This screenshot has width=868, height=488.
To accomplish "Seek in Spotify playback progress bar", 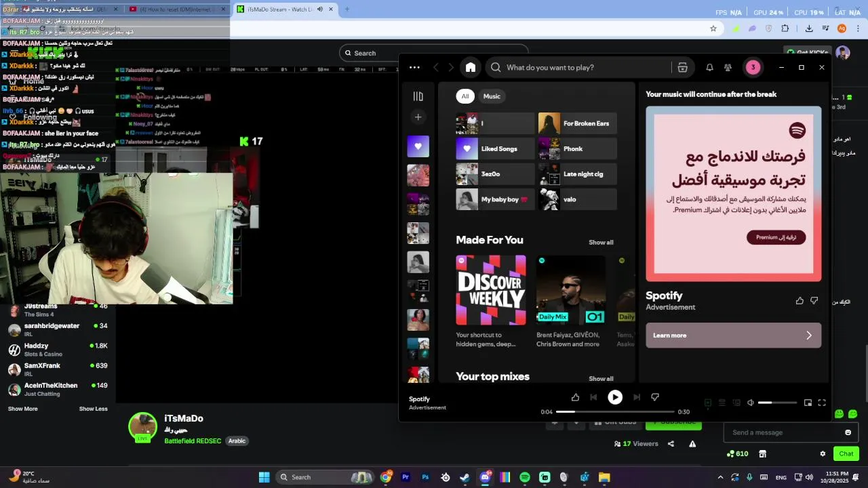I will tap(615, 411).
